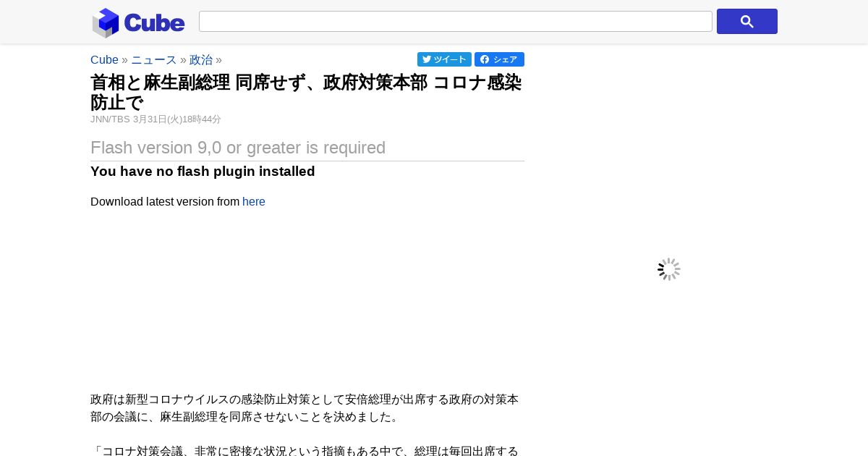The image size is (868, 456).
Task: Click the Facebook share button
Action: click(x=499, y=59)
